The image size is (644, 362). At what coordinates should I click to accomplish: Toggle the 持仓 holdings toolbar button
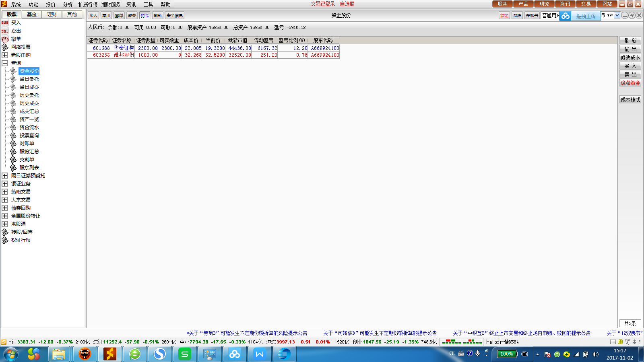tap(145, 15)
